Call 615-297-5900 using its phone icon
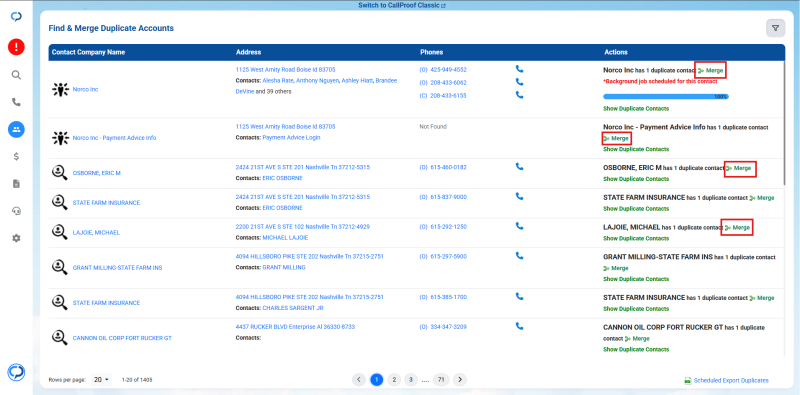 tap(519, 255)
